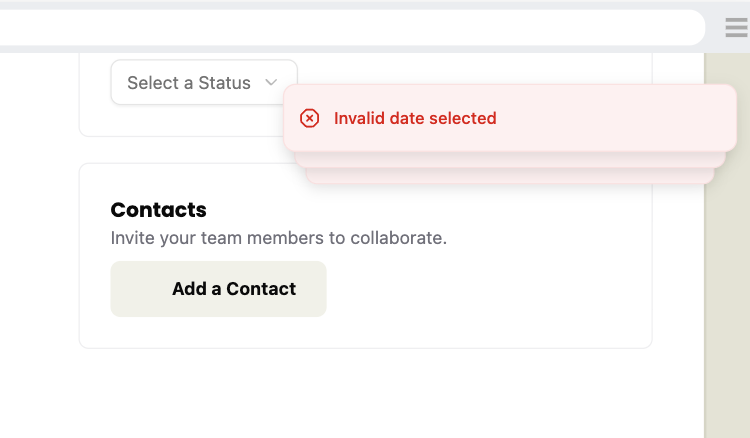Open the browser hamburger menu
The height and width of the screenshot is (438, 750).
736,28
